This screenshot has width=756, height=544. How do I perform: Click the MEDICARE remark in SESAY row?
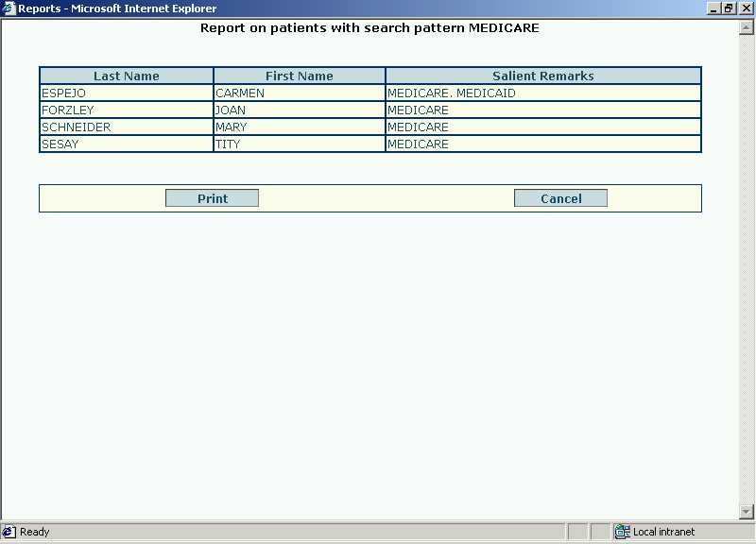pyautogui.click(x=543, y=144)
